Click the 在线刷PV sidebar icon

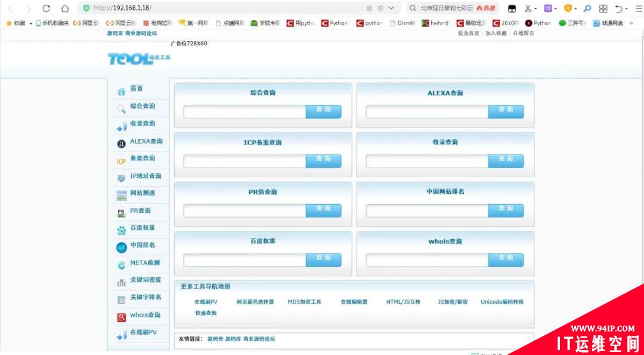click(x=121, y=335)
